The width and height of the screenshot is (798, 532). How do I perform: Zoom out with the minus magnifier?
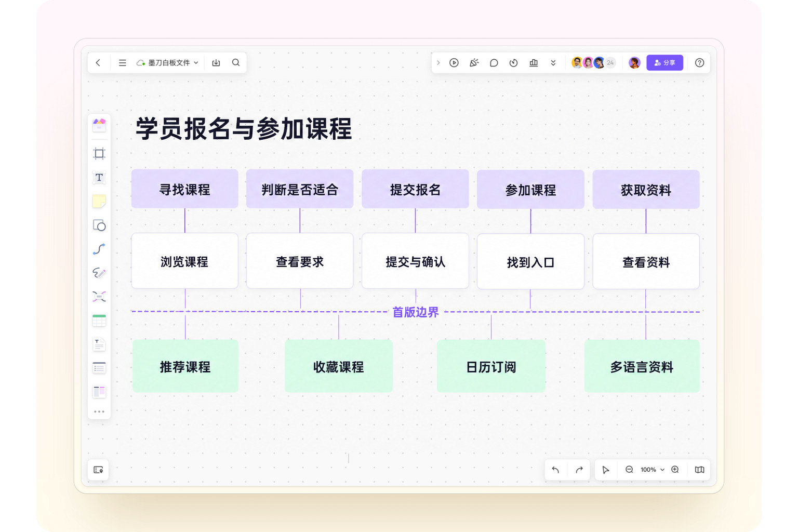coord(629,470)
